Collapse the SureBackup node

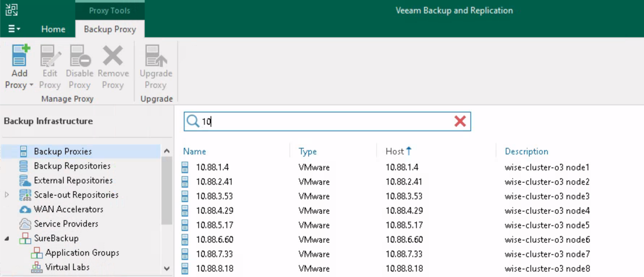pyautogui.click(x=7, y=238)
